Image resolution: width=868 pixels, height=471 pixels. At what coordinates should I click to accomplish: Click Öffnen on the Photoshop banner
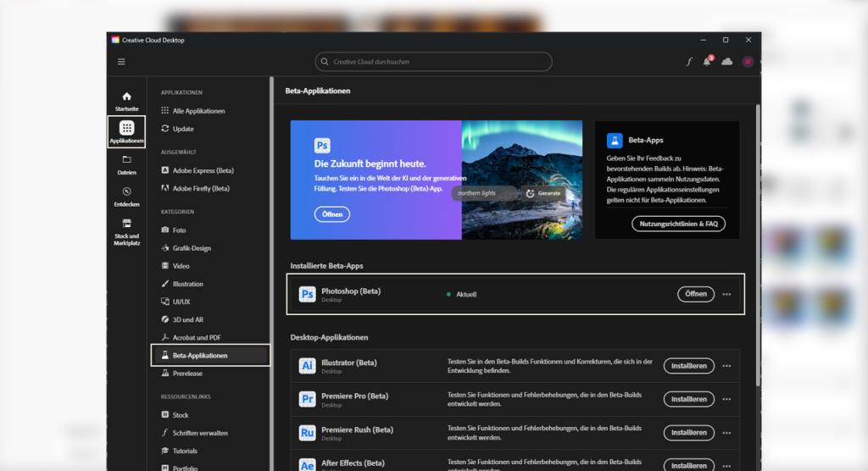pos(332,214)
